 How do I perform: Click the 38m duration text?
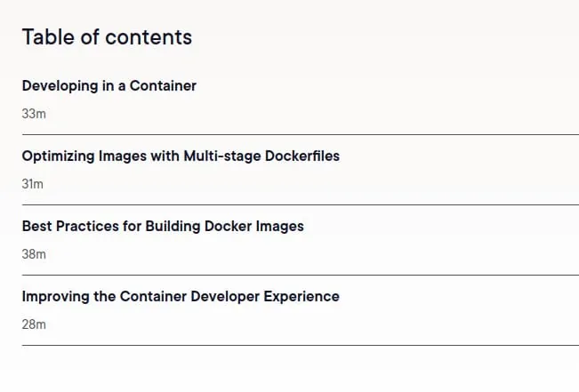(x=34, y=254)
